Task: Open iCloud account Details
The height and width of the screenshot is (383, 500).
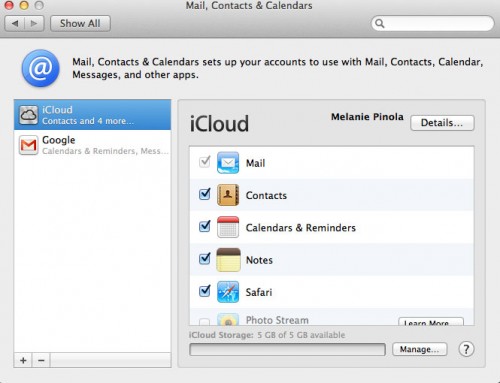Action: (x=442, y=123)
